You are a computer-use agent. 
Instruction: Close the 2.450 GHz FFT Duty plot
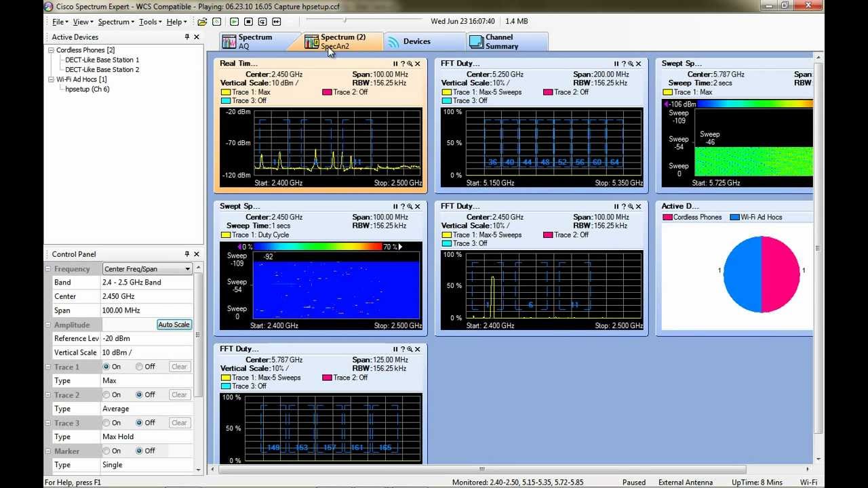click(638, 207)
